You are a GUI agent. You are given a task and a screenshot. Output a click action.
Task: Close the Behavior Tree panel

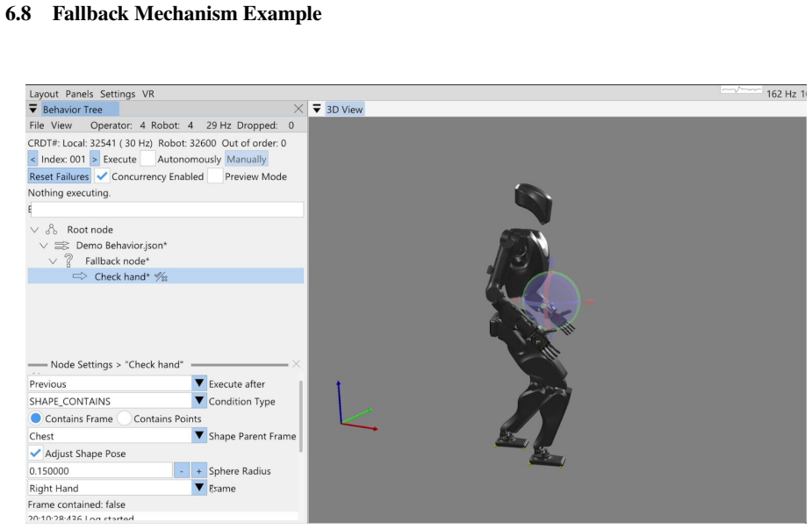coord(298,109)
